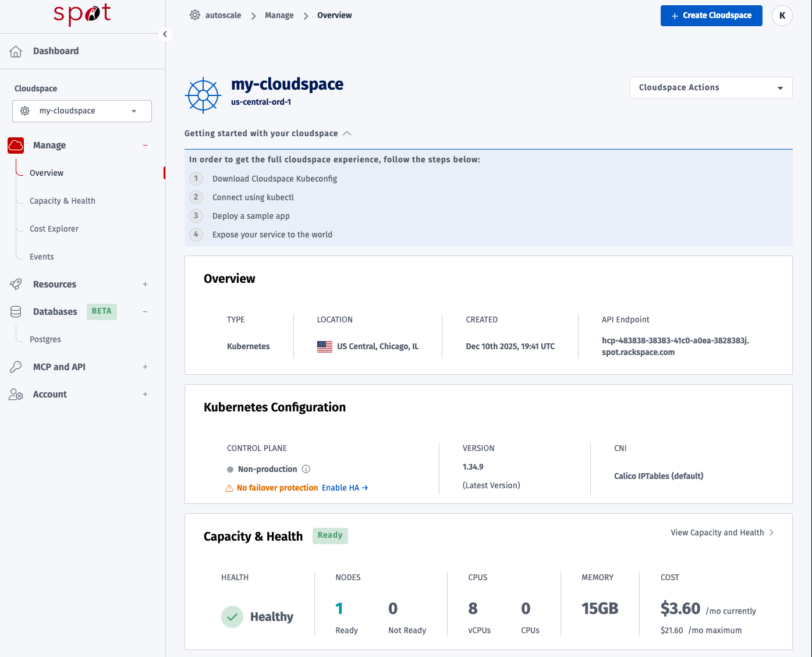812x657 pixels.
Task: Open Capacity & Health in the sidebar
Action: [x=62, y=201]
